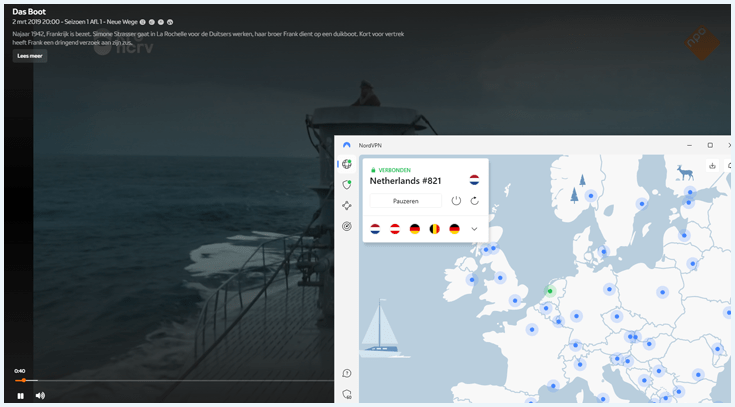
Task: Select the German flag beside the expand chevron
Action: click(454, 229)
